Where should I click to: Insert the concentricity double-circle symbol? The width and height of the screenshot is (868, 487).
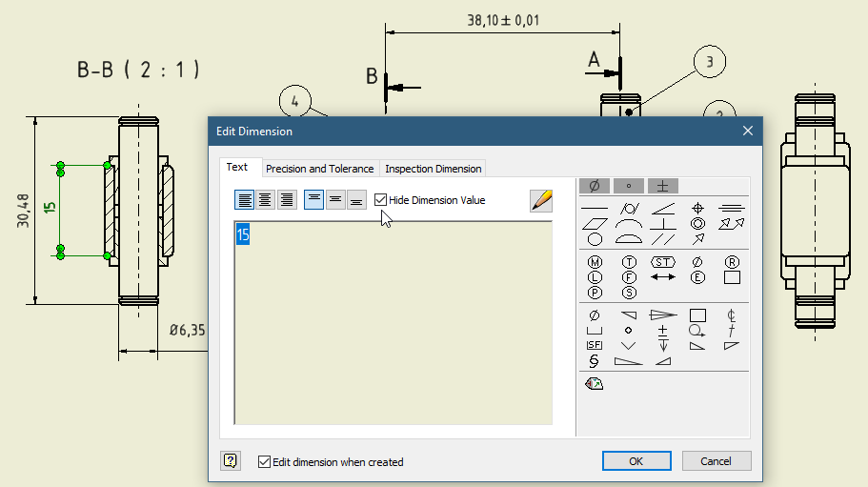pyautogui.click(x=697, y=224)
